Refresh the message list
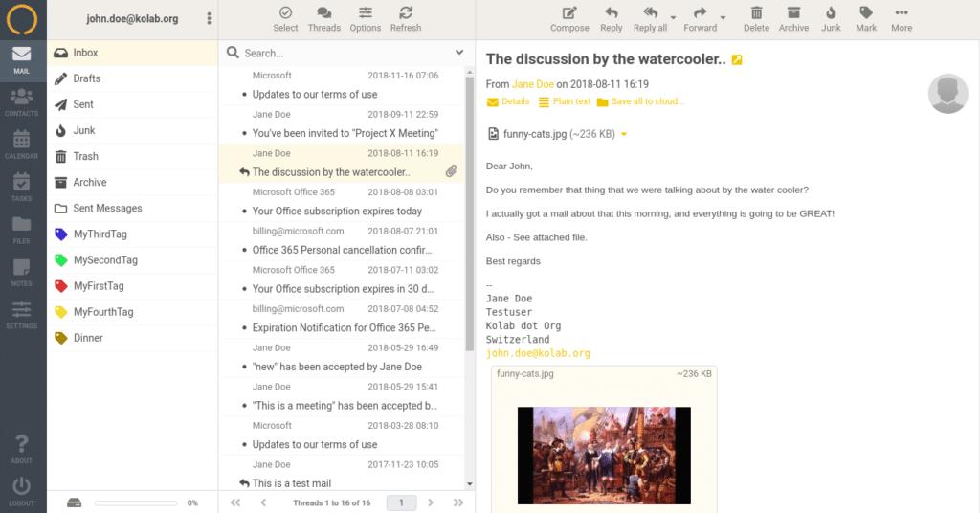The width and height of the screenshot is (980, 513). tap(405, 18)
